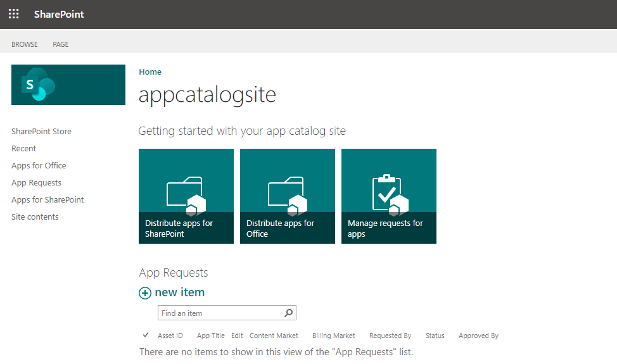
Task: Open the app launcher waffle icon
Action: pyautogui.click(x=14, y=14)
